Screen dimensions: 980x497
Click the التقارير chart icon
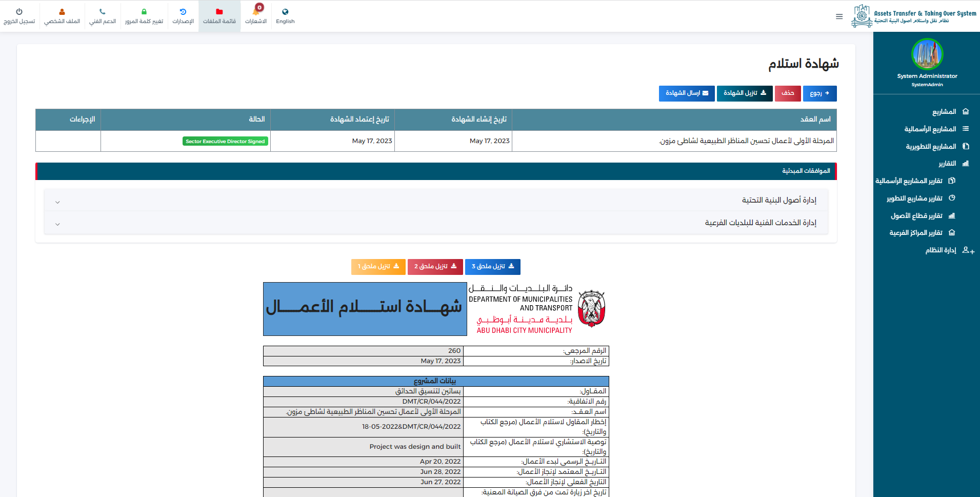[x=966, y=164]
